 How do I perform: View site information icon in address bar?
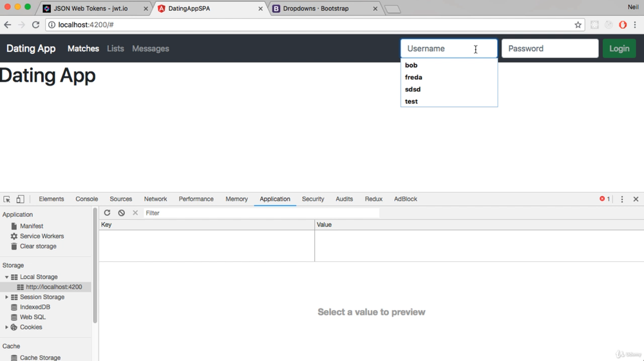[x=52, y=25]
